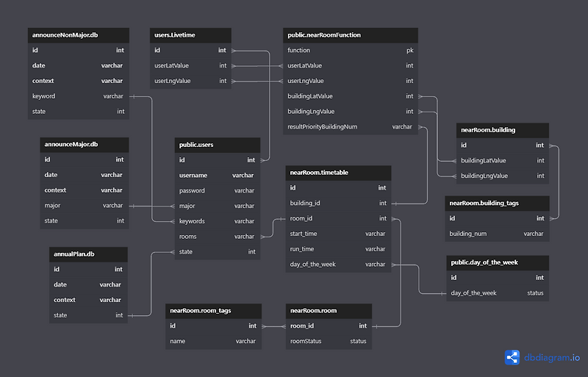Select the public.day_of_the_week table header
588x377 pixels.
pyautogui.click(x=498, y=262)
